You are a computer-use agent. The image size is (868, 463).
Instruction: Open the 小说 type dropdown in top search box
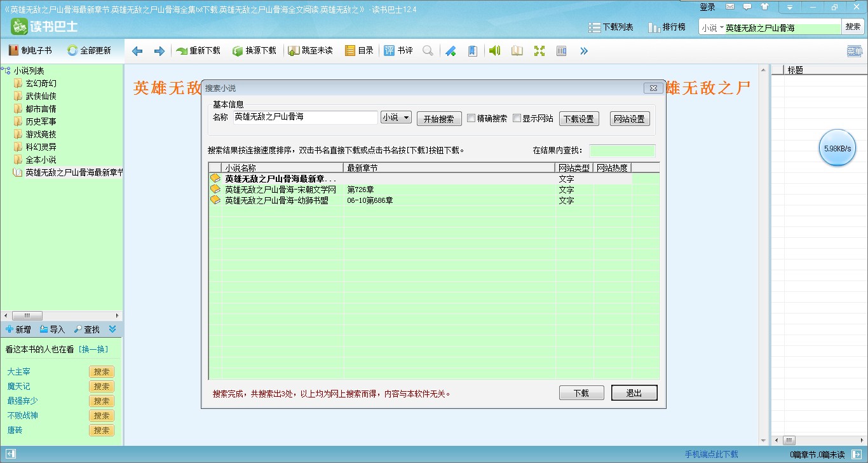pyautogui.click(x=712, y=28)
